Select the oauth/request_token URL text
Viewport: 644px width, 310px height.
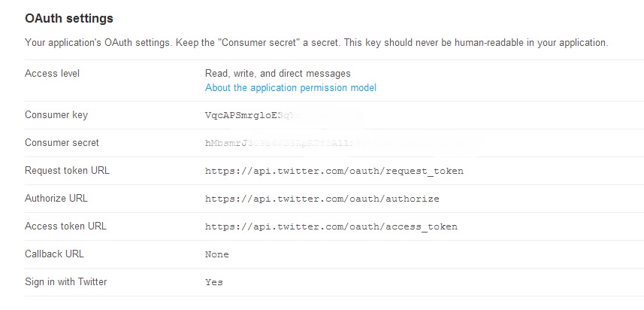(334, 172)
